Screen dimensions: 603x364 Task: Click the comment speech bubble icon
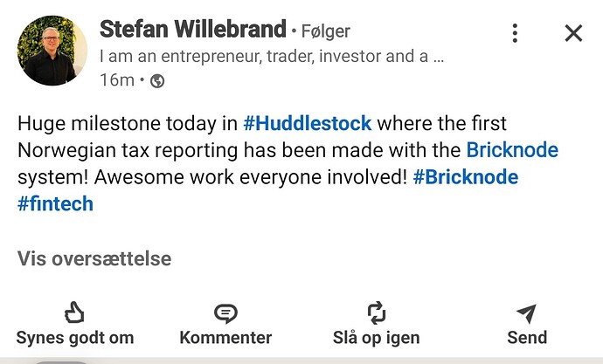(x=225, y=313)
